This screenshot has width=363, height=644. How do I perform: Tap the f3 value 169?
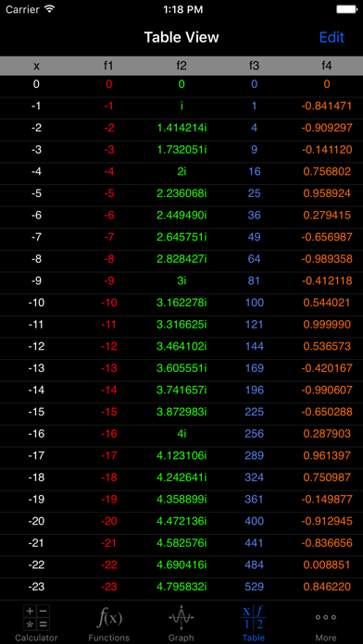click(x=254, y=368)
